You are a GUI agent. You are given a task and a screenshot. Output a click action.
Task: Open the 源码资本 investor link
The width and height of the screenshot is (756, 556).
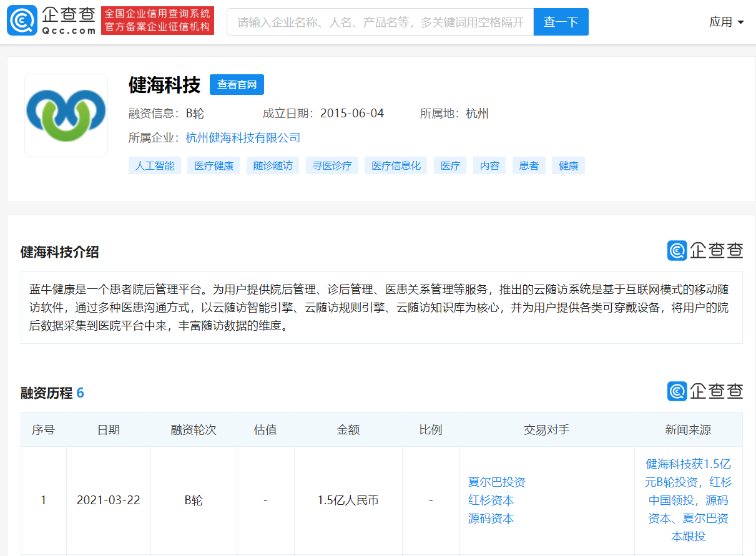click(x=491, y=519)
